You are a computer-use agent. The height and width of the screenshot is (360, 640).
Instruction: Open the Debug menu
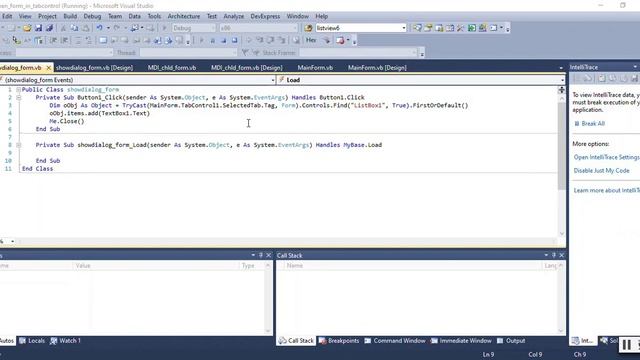point(92,16)
